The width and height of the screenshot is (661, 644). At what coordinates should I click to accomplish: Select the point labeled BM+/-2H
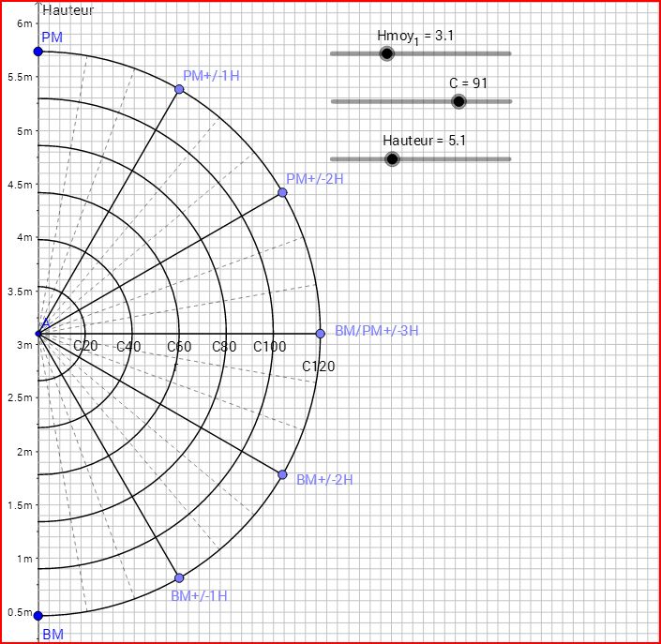282,474
